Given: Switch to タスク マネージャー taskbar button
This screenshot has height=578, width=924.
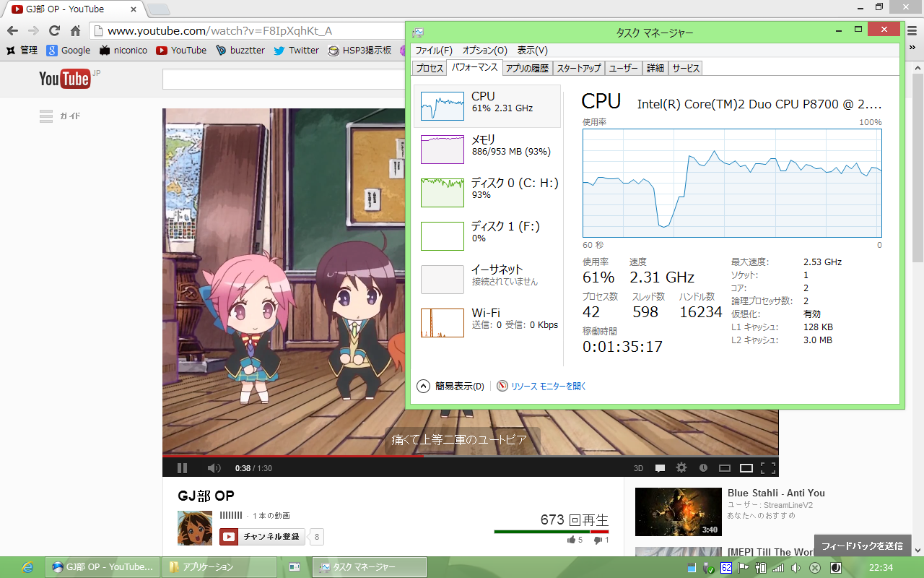Looking at the screenshot, I should (369, 567).
